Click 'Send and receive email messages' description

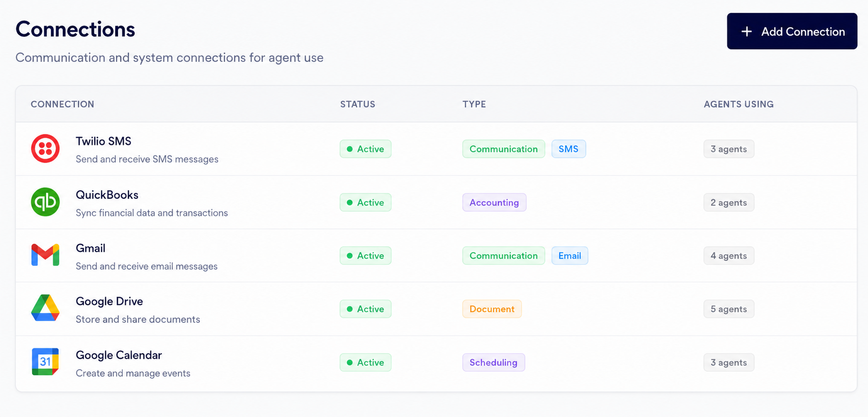point(146,266)
